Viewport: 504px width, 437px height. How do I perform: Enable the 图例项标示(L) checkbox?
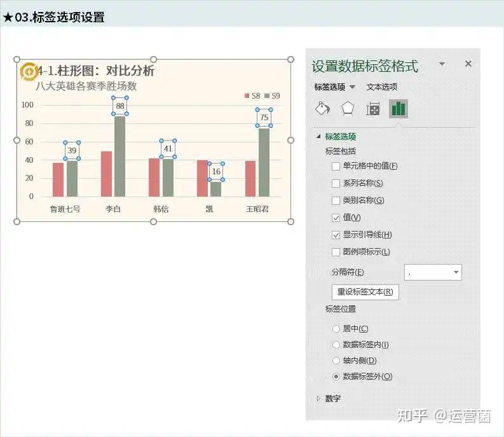point(336,252)
